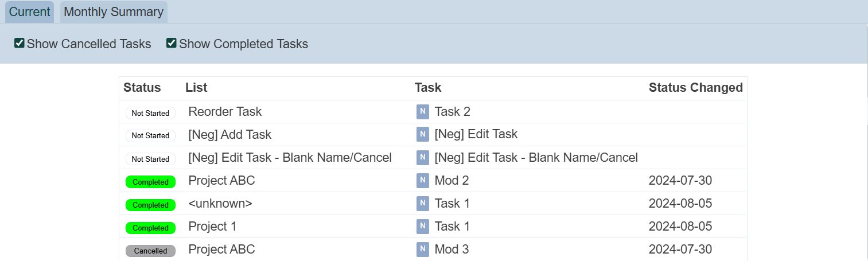Click the Completed badge for Mod 2

pyautogui.click(x=150, y=182)
